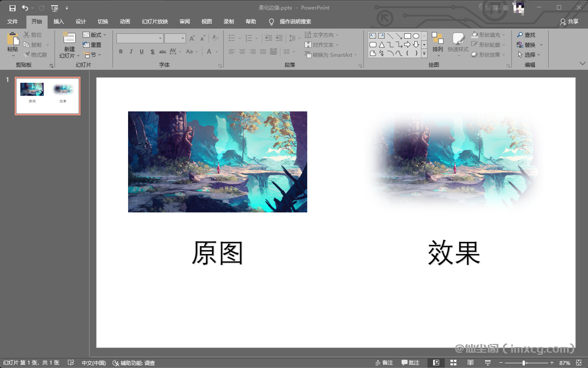
Task: Start slide show icon in status bar
Action: (487, 363)
